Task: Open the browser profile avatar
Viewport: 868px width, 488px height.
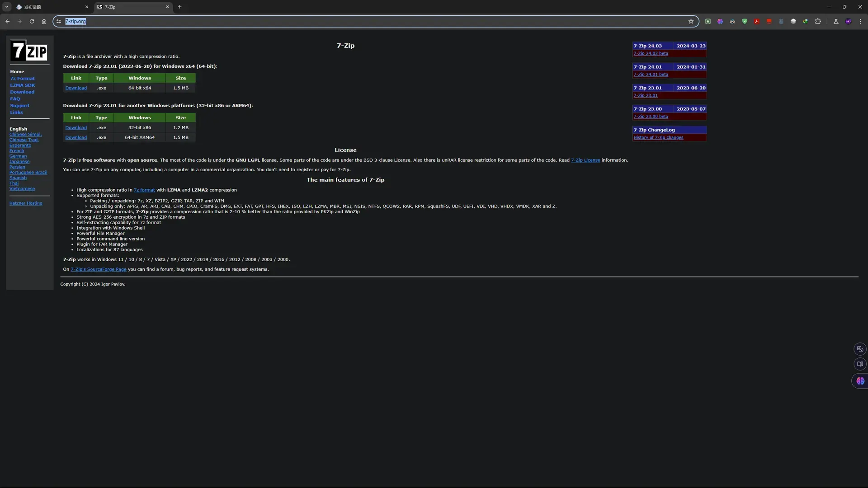Action: click(849, 21)
